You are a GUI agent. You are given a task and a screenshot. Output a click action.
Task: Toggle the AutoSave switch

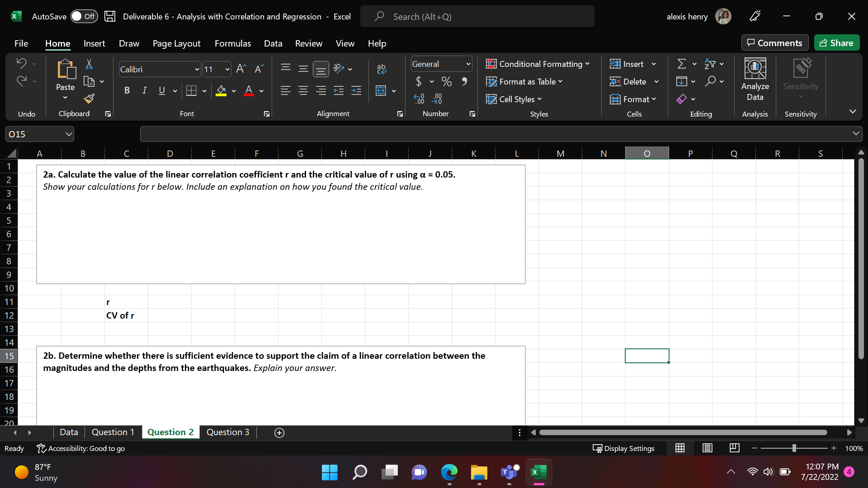click(x=84, y=17)
